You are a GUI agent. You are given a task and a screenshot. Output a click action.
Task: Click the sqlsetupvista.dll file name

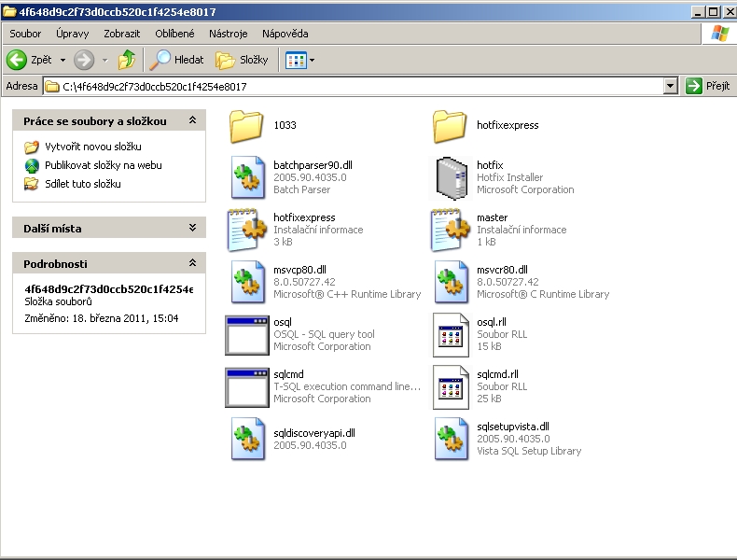tap(513, 427)
